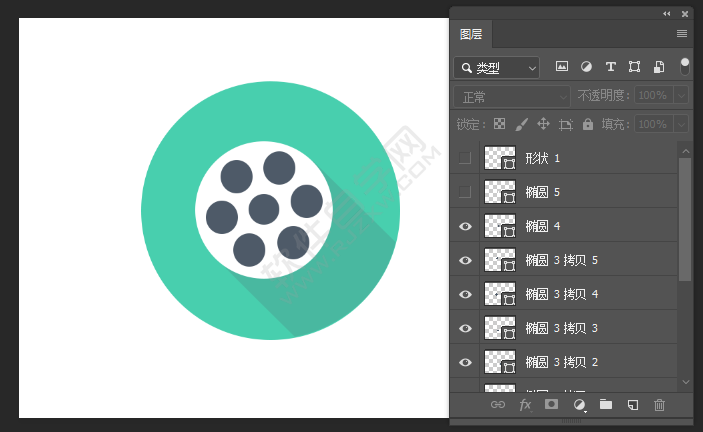
Task: Click the 不透明度 100% value field
Action: tap(654, 95)
